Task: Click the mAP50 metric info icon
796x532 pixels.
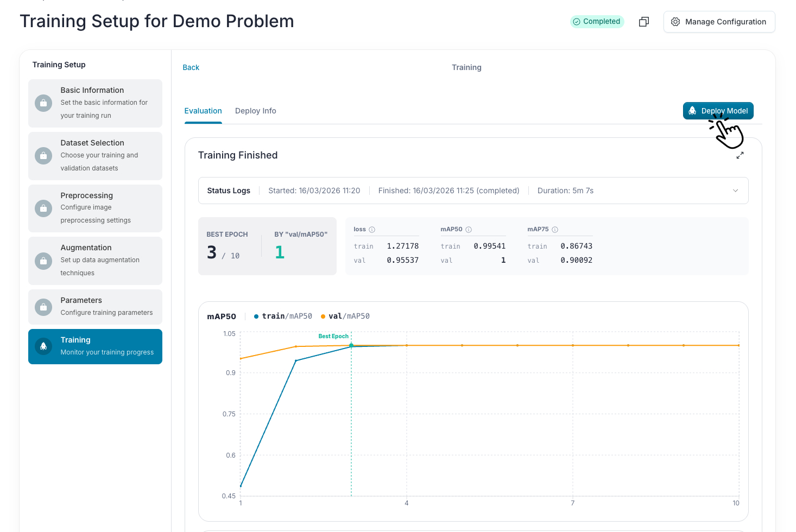Action: pos(469,230)
